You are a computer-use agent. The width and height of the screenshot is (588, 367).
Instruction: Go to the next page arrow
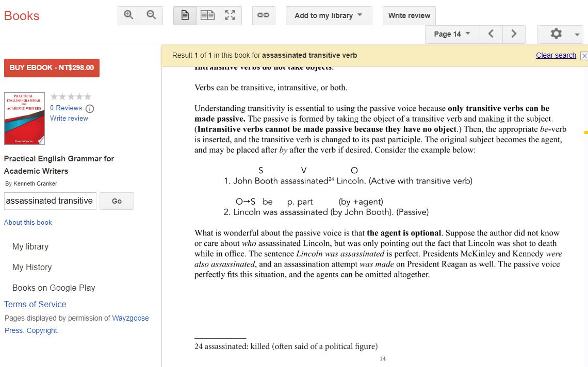tap(514, 34)
